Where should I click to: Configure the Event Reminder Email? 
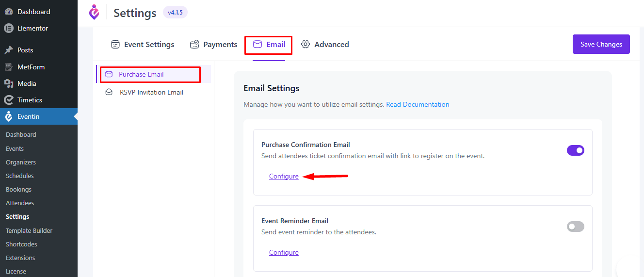[284, 252]
